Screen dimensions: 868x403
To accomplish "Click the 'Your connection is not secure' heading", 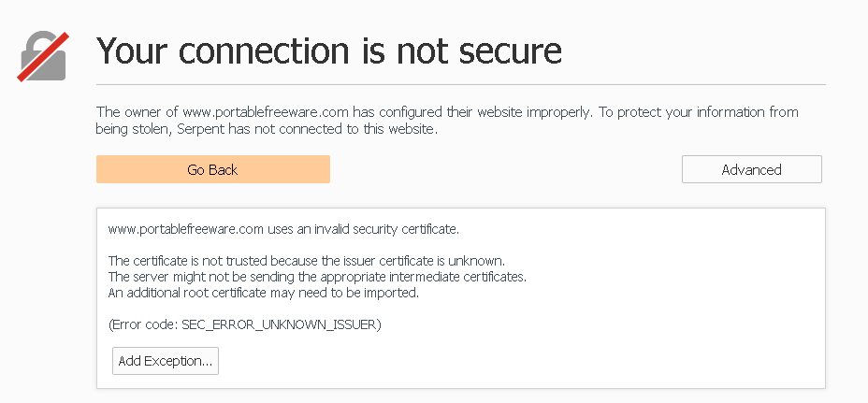I will (x=329, y=50).
